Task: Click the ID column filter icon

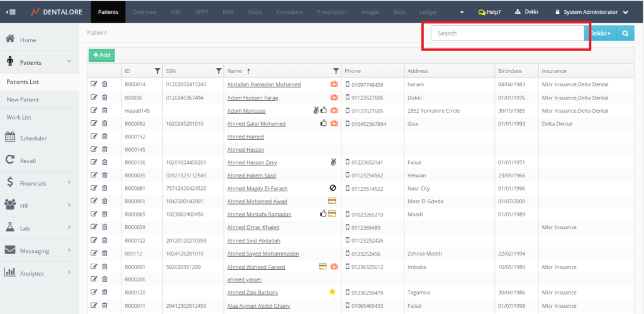Action: [157, 71]
